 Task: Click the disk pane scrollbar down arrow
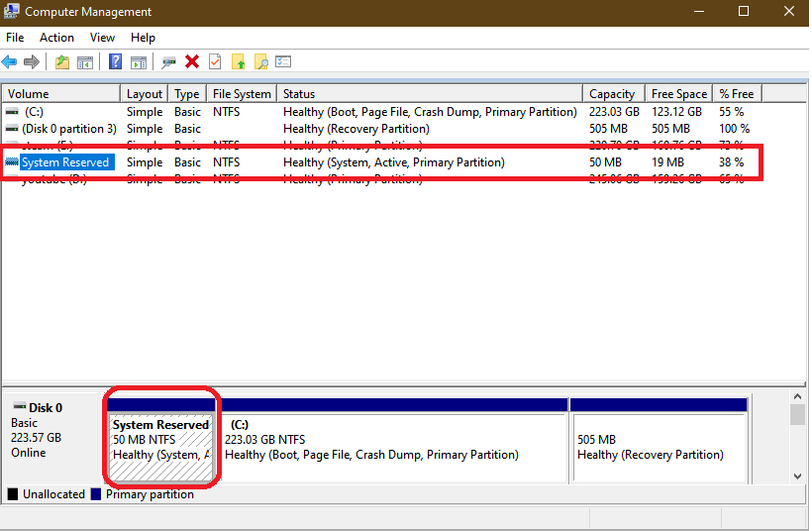click(797, 477)
